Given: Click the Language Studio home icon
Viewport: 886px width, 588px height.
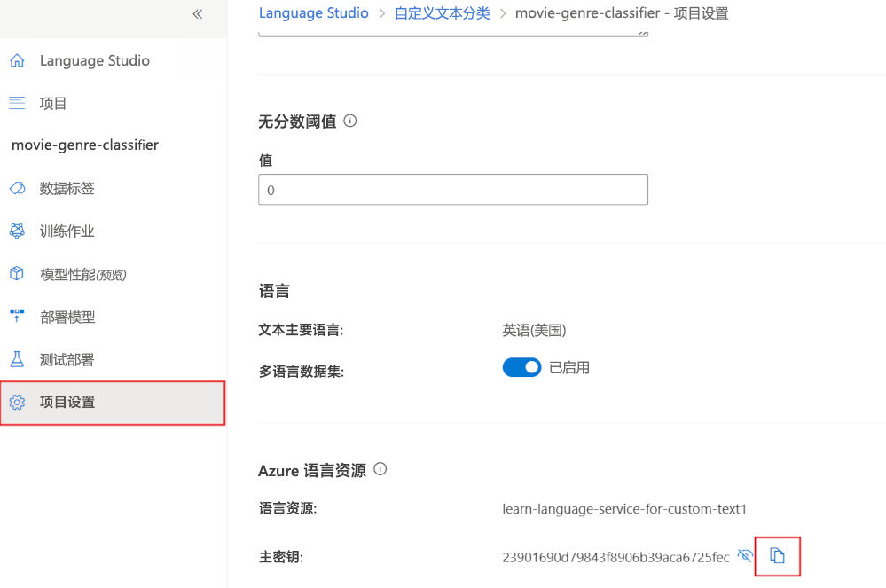Looking at the screenshot, I should click(17, 60).
